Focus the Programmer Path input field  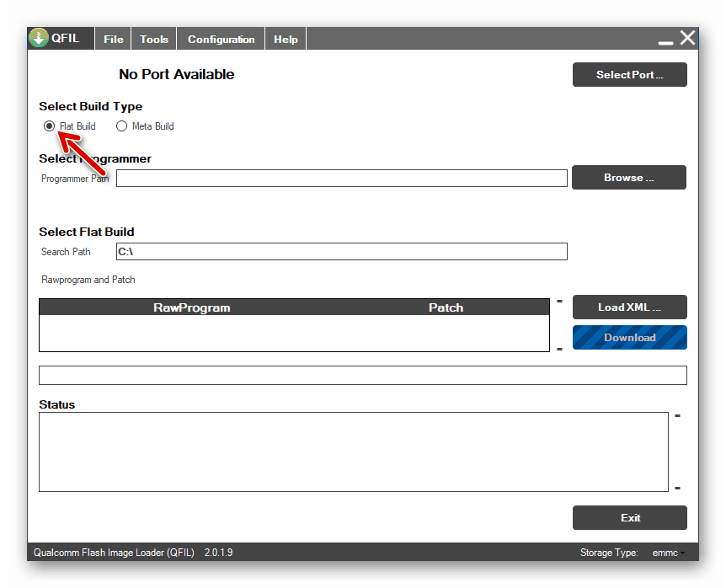tap(342, 179)
